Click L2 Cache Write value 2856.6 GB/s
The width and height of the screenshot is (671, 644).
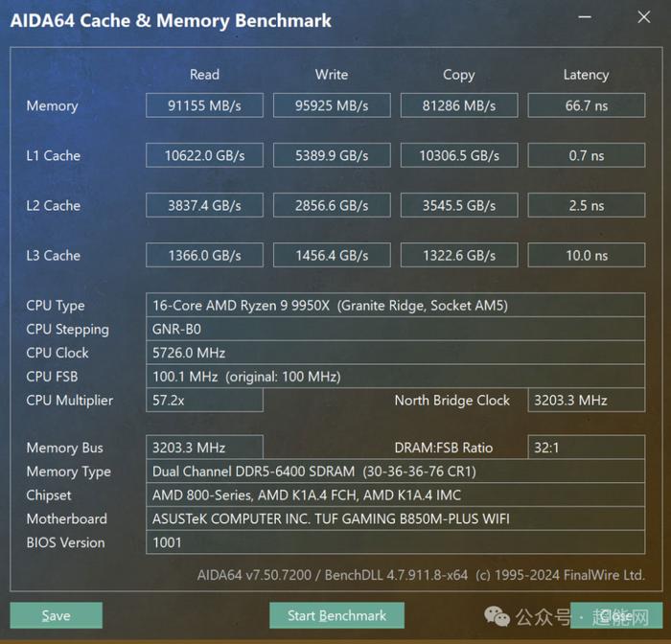coord(332,205)
